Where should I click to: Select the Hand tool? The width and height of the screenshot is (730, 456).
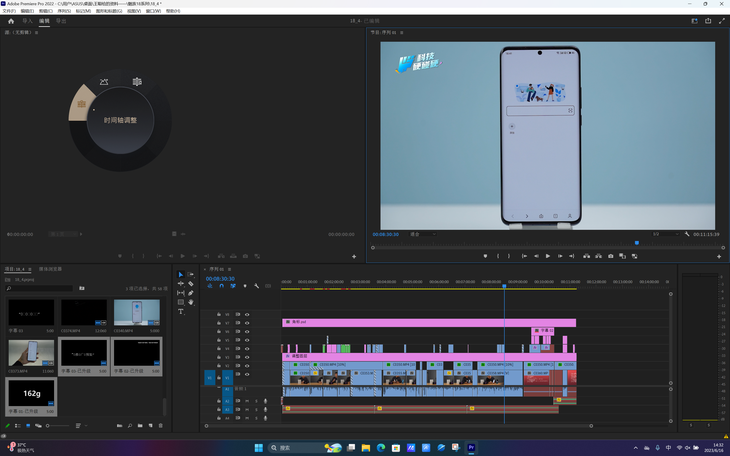point(190,302)
